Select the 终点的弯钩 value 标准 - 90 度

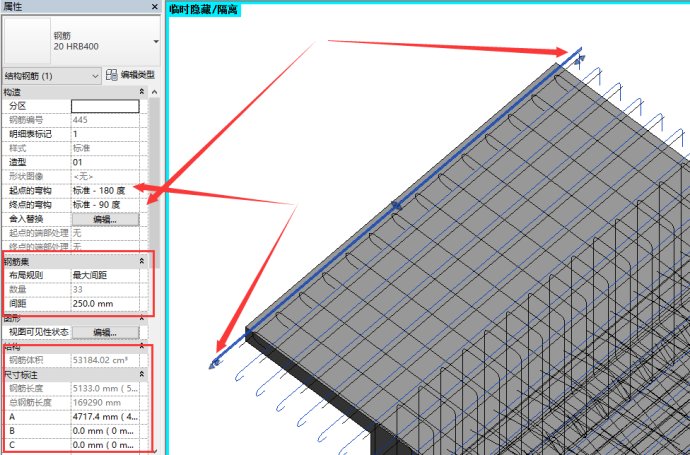(104, 204)
